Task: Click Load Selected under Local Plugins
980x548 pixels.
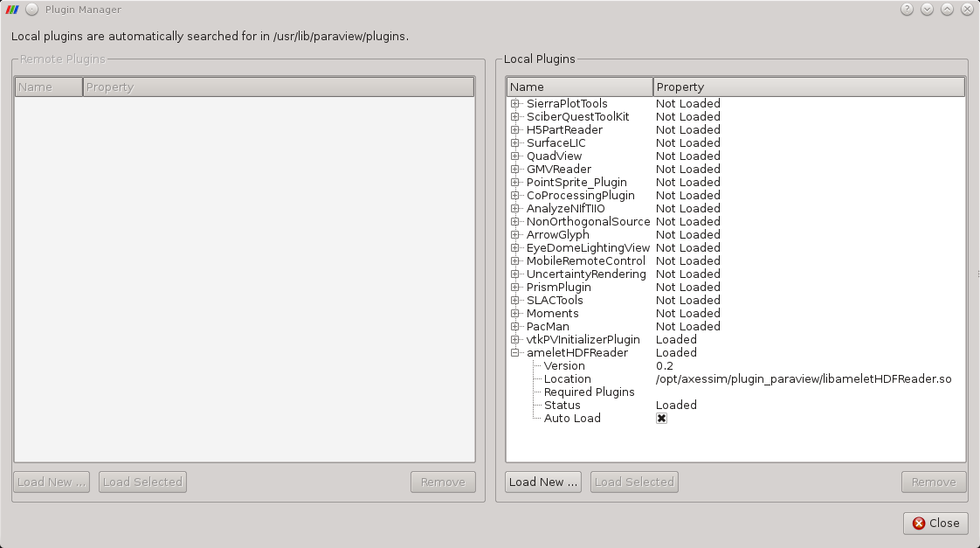Action: [x=634, y=482]
